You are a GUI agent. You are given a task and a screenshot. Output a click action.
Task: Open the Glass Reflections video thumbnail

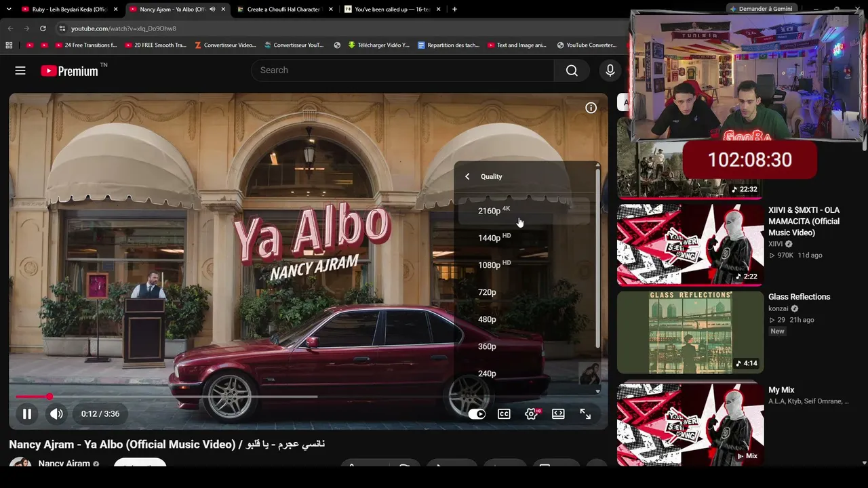tap(690, 333)
